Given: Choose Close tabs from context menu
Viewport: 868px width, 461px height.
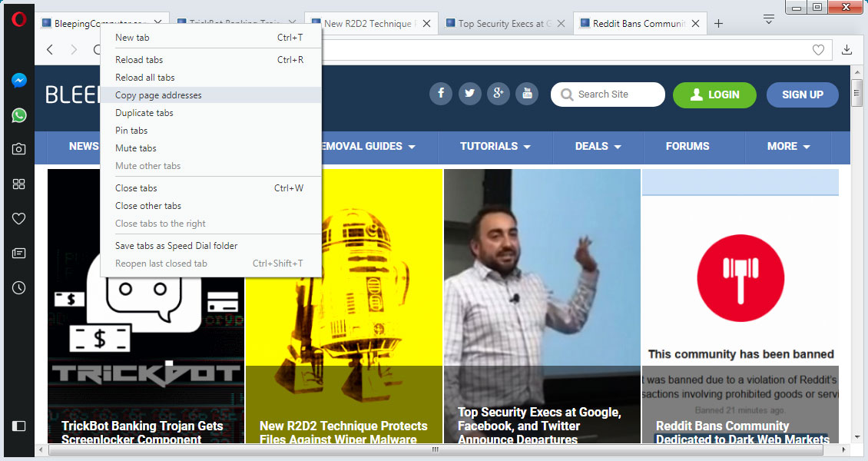Looking at the screenshot, I should tap(210, 188).
